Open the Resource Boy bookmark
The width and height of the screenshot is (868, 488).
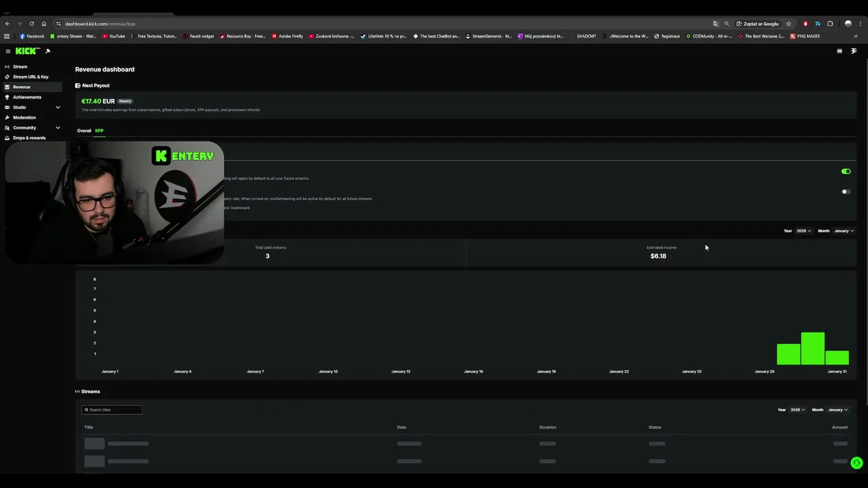click(x=242, y=36)
